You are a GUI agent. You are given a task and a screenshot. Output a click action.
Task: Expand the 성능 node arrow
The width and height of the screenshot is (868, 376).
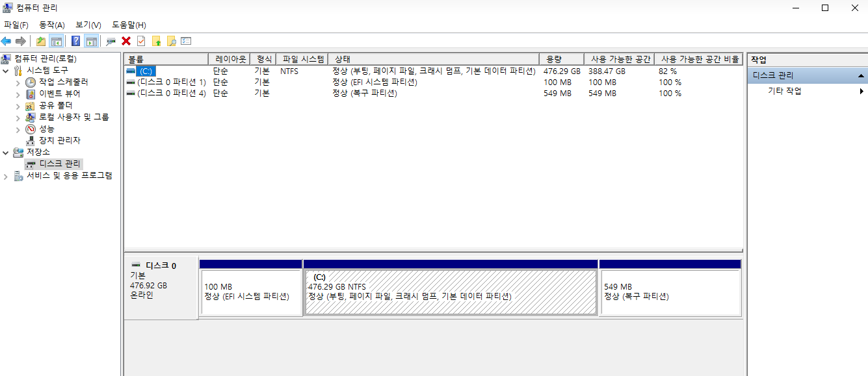point(18,129)
